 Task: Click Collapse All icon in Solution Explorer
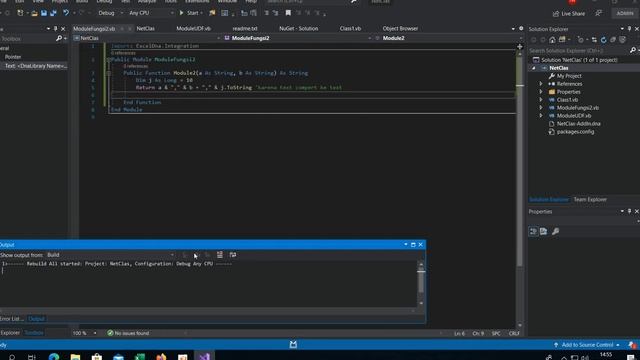[x=613, y=40]
